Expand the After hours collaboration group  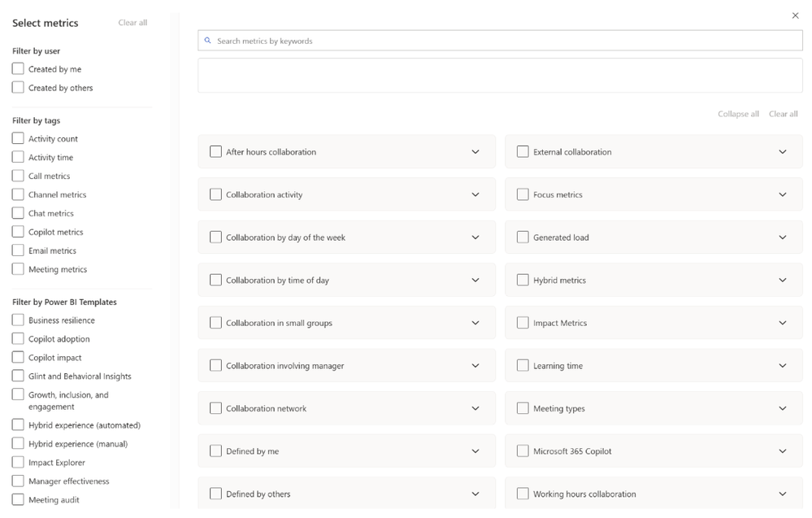475,152
